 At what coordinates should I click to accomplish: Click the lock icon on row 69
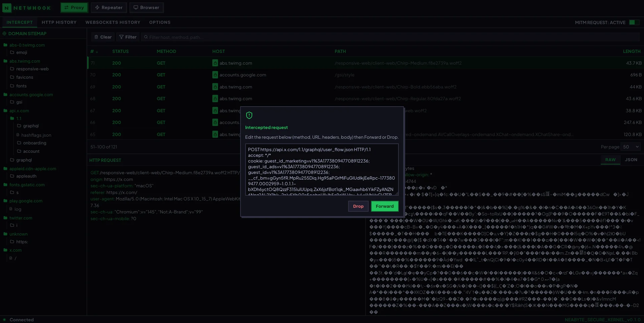coord(215,87)
